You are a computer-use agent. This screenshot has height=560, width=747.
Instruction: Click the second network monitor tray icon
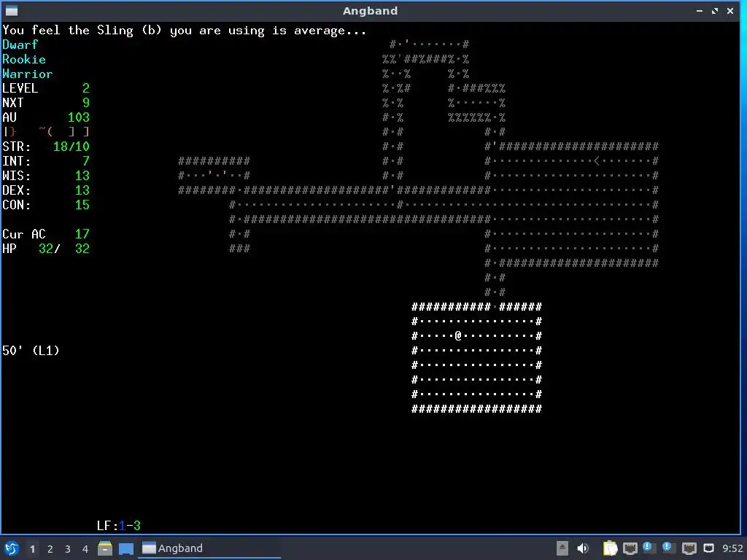pos(689,548)
